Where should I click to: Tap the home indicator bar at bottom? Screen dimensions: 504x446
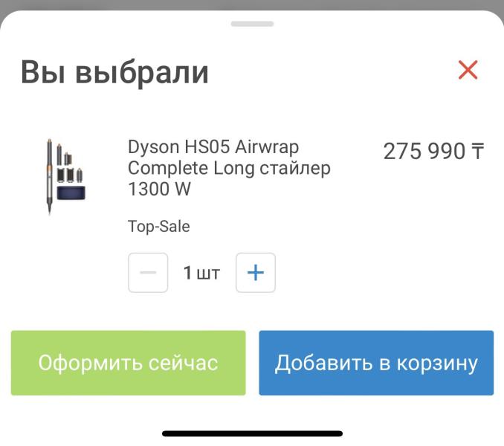252,434
